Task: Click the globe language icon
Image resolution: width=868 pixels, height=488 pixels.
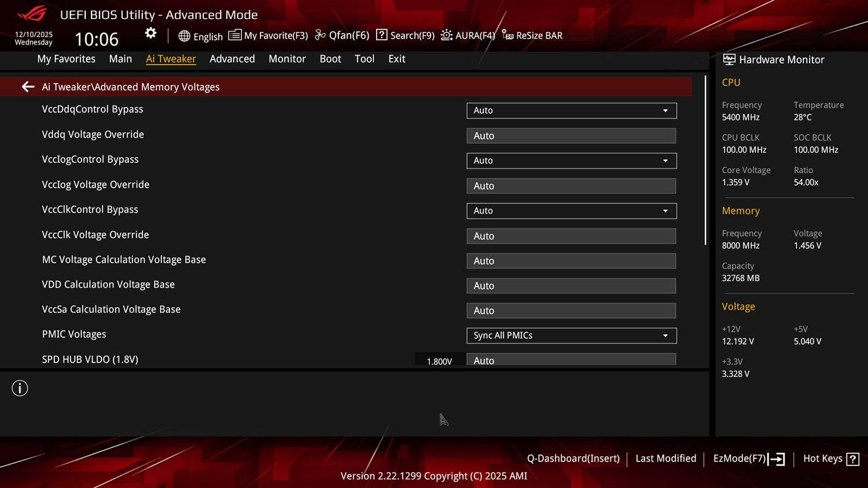Action: (184, 36)
